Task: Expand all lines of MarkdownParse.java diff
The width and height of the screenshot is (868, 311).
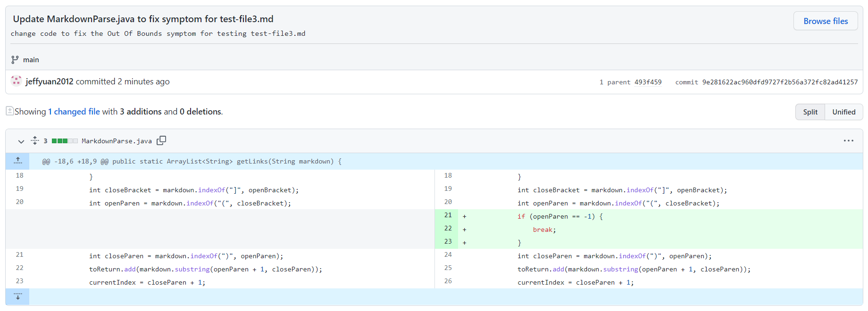Action: tap(35, 140)
